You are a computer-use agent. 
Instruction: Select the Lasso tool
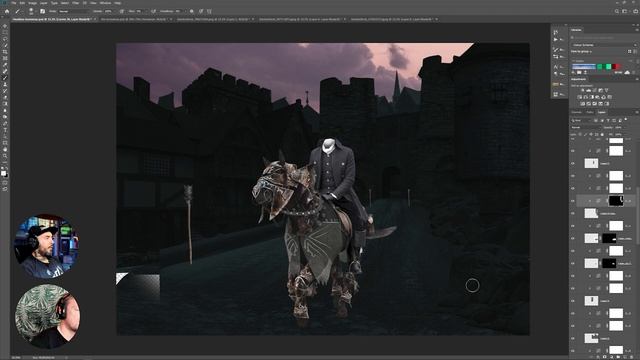[5, 39]
